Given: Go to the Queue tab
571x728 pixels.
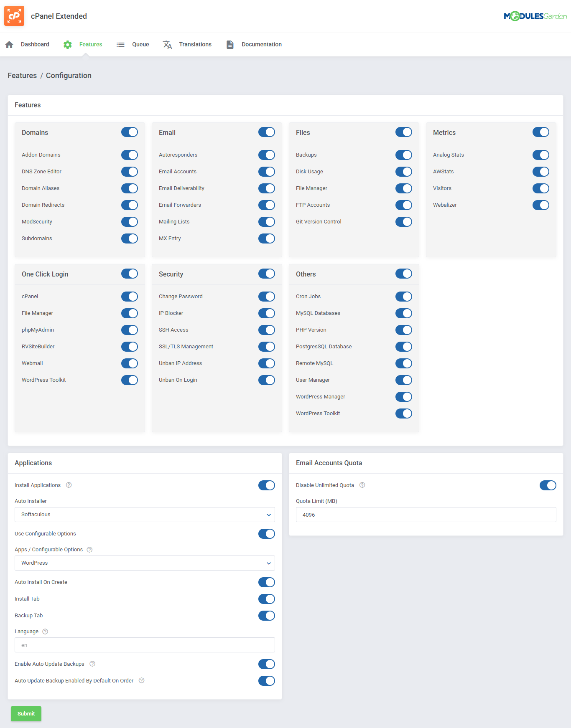Looking at the screenshot, I should 140,45.
